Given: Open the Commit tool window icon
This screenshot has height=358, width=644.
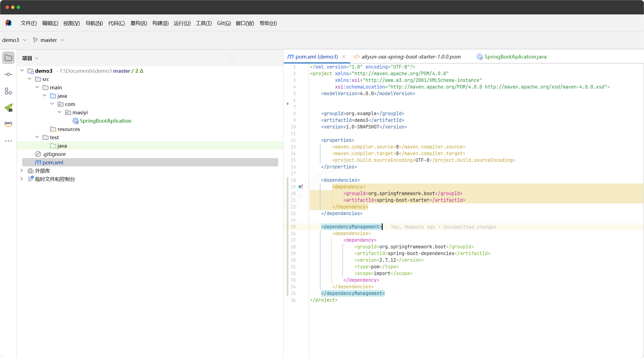Looking at the screenshot, I should pos(8,74).
